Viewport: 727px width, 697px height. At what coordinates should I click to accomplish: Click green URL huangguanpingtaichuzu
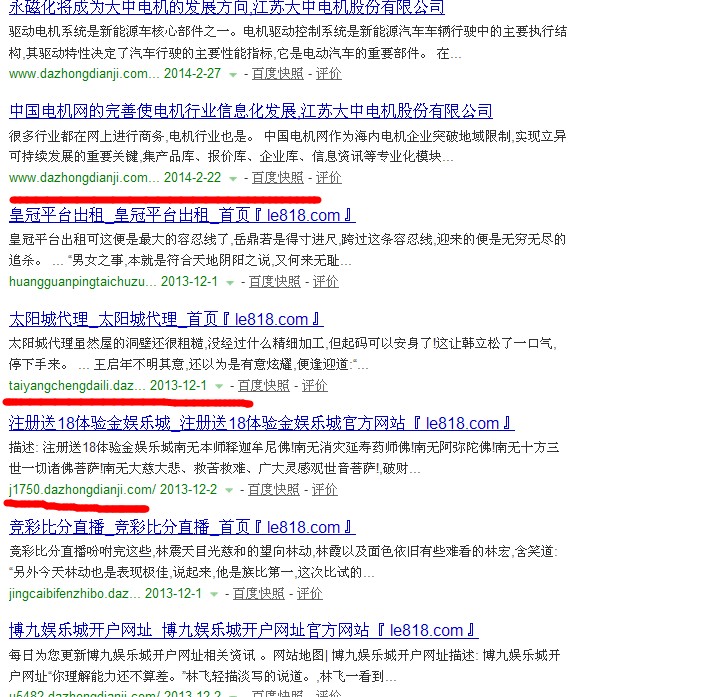[x=82, y=281]
